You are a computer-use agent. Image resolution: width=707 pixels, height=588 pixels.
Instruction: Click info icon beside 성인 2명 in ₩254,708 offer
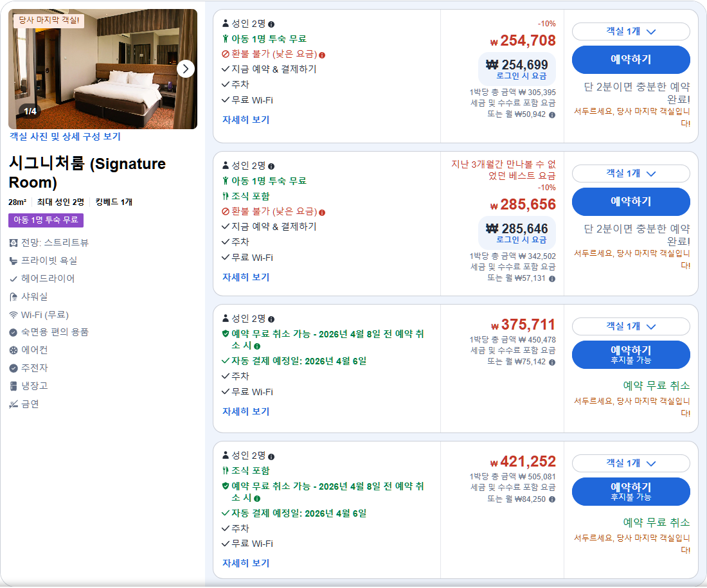[x=271, y=24]
